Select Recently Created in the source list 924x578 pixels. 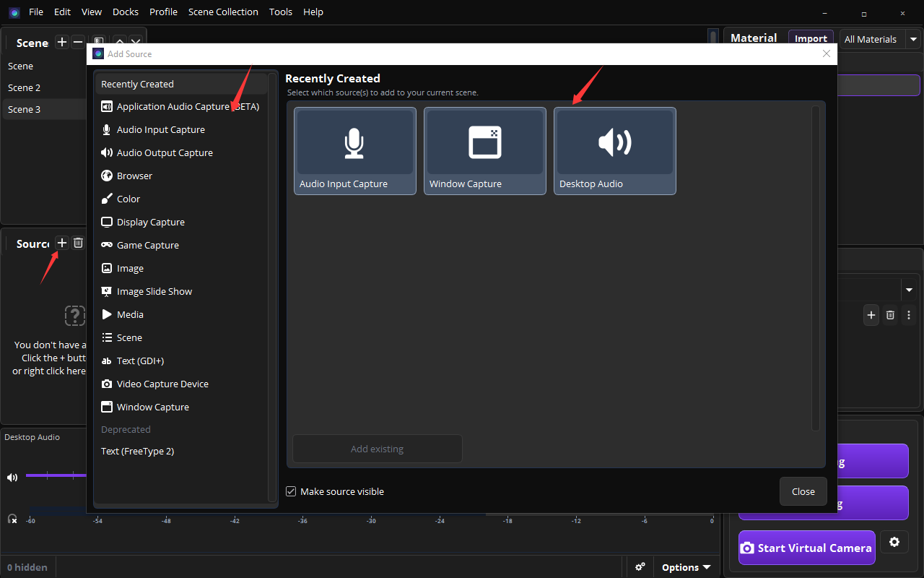pos(180,84)
